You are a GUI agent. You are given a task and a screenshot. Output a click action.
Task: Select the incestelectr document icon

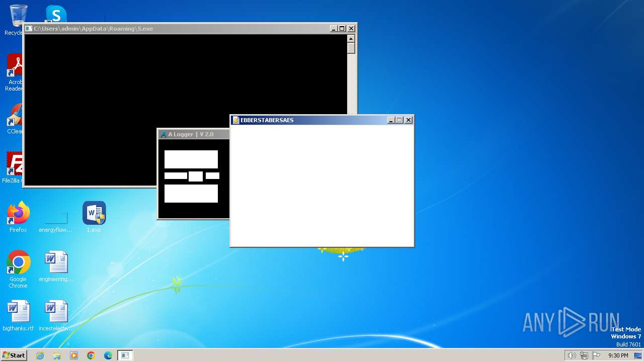[x=55, y=315]
